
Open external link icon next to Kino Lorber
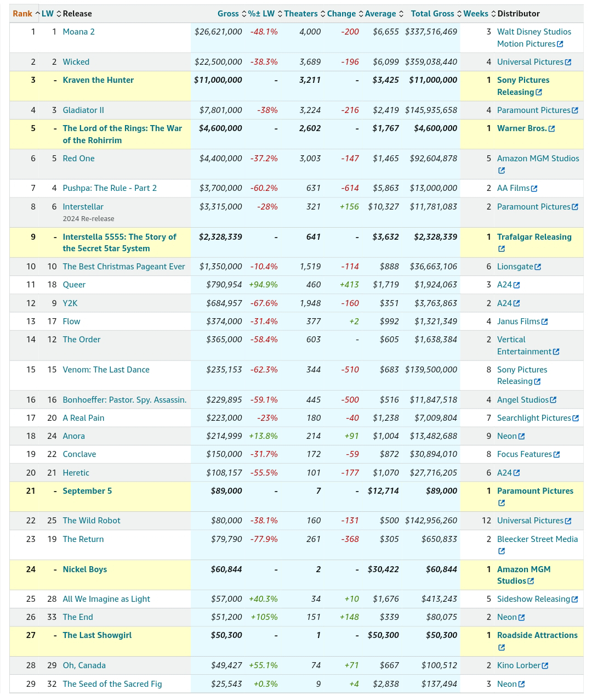(545, 666)
